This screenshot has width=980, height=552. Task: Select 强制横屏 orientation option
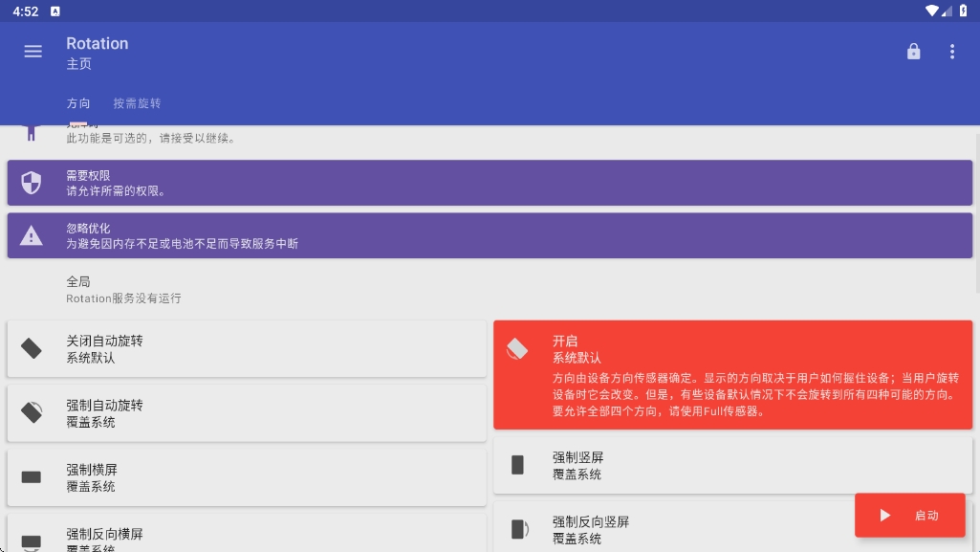247,477
